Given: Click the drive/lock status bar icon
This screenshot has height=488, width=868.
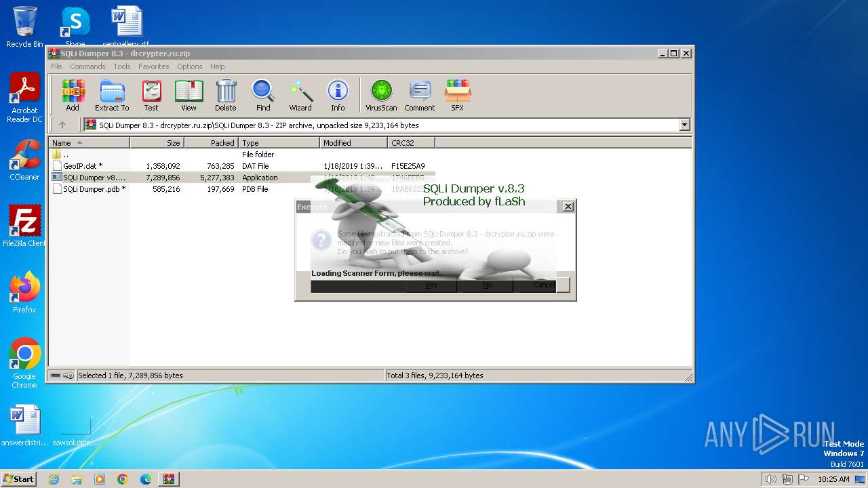Looking at the screenshot, I should 62,375.
